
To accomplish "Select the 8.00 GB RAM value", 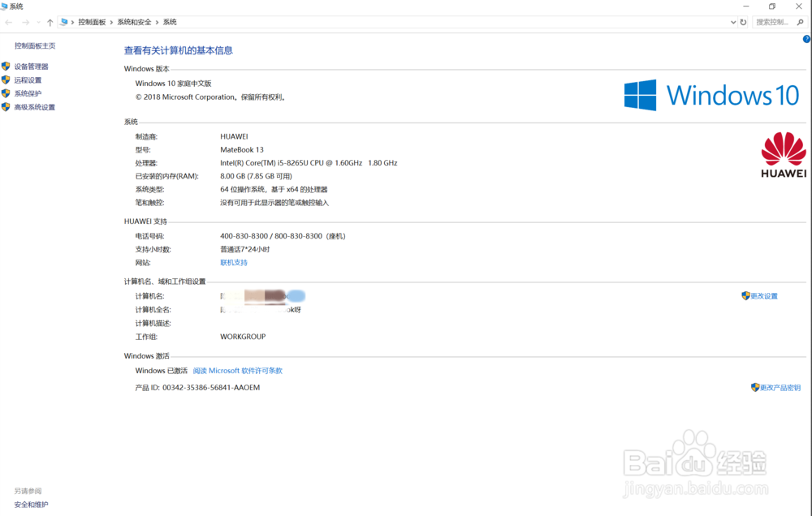I will coord(256,176).
